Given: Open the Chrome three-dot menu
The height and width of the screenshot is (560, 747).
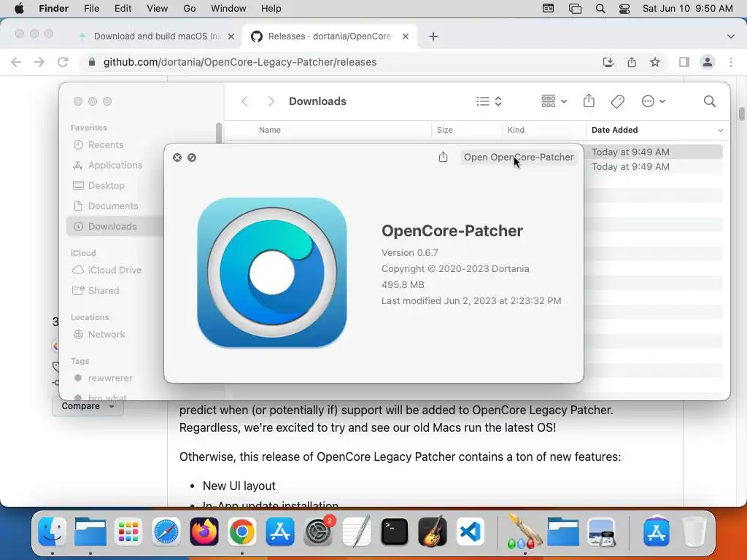Looking at the screenshot, I should pyautogui.click(x=731, y=62).
